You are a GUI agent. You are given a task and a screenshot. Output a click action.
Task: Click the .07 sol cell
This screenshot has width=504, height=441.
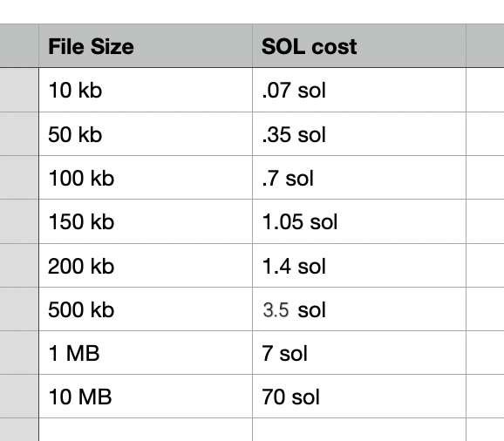click(359, 90)
